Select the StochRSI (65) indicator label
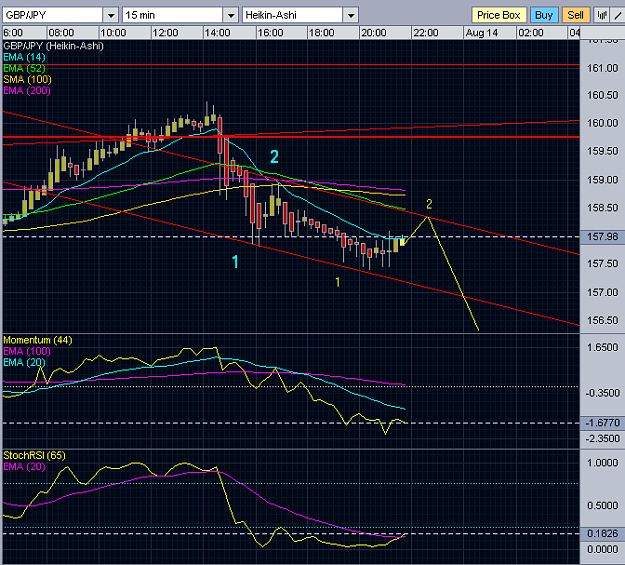Image resolution: width=625 pixels, height=565 pixels. pyautogui.click(x=34, y=455)
